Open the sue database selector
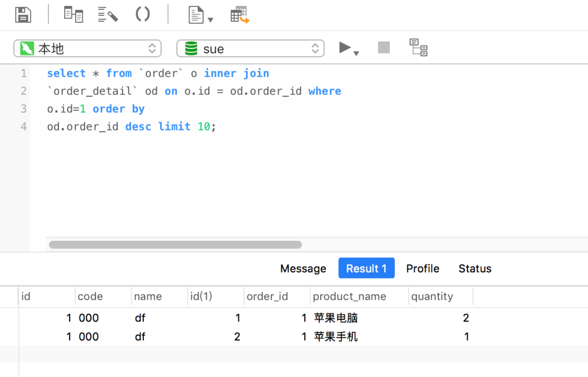 (250, 48)
